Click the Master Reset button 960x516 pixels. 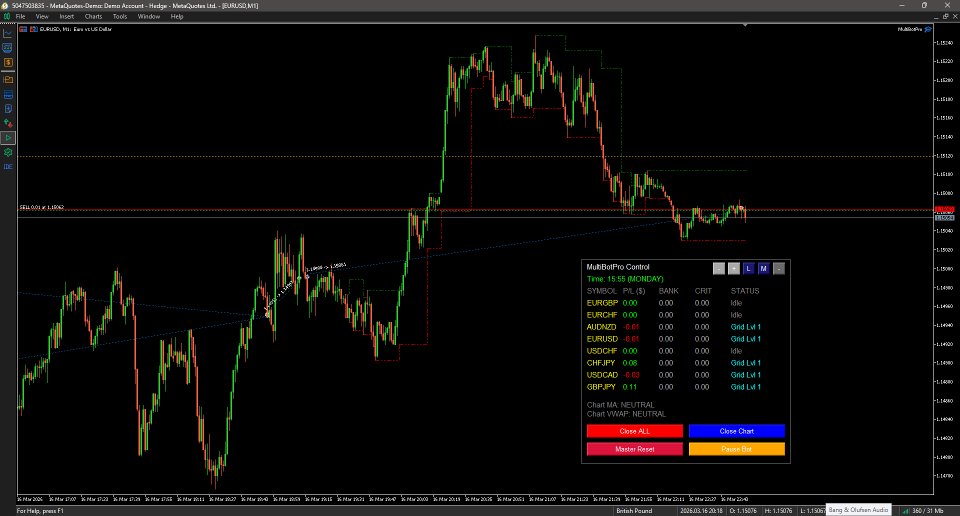tap(634, 449)
